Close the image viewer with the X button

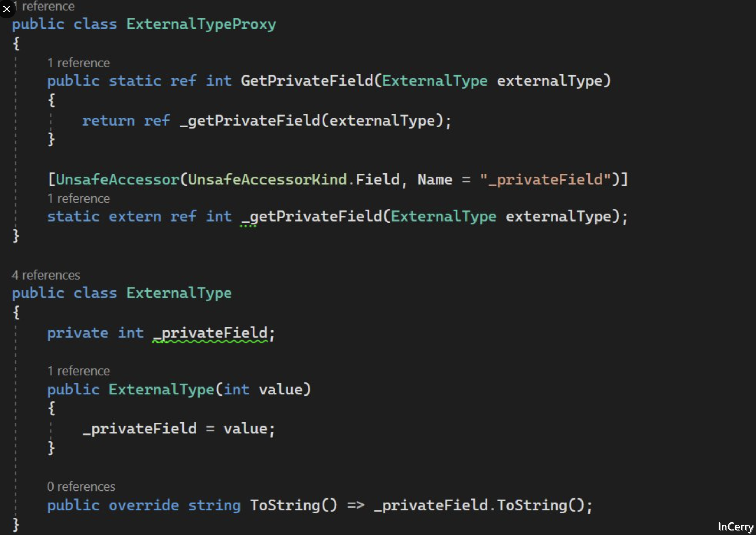click(7, 9)
